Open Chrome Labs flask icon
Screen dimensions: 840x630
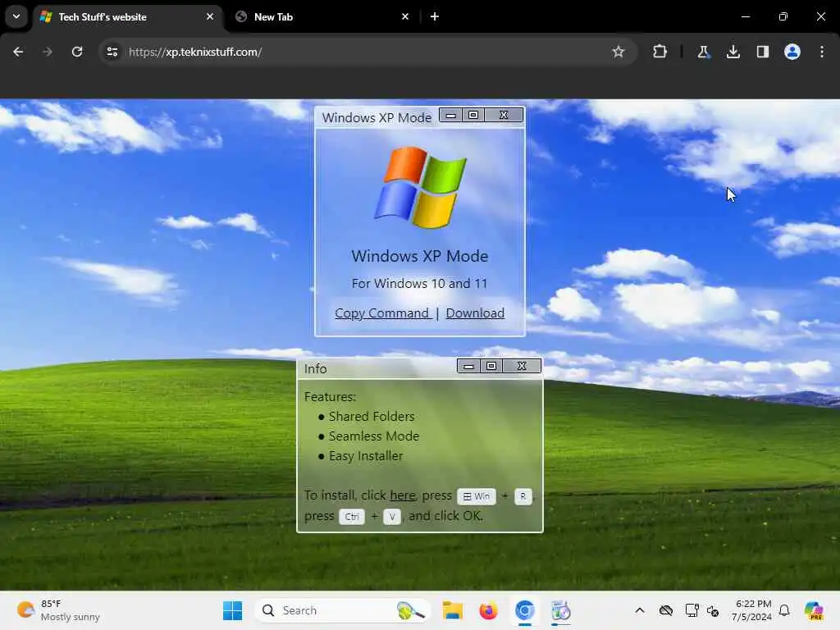(x=703, y=52)
